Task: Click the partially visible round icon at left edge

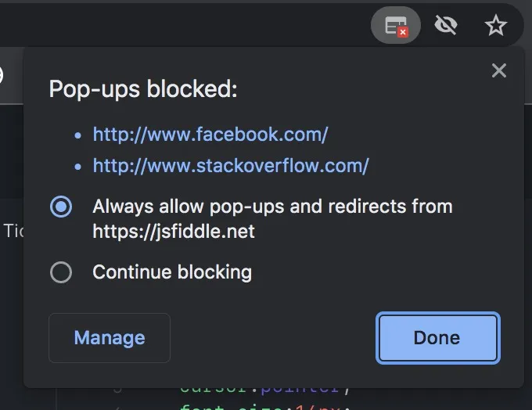Action: tap(2, 74)
